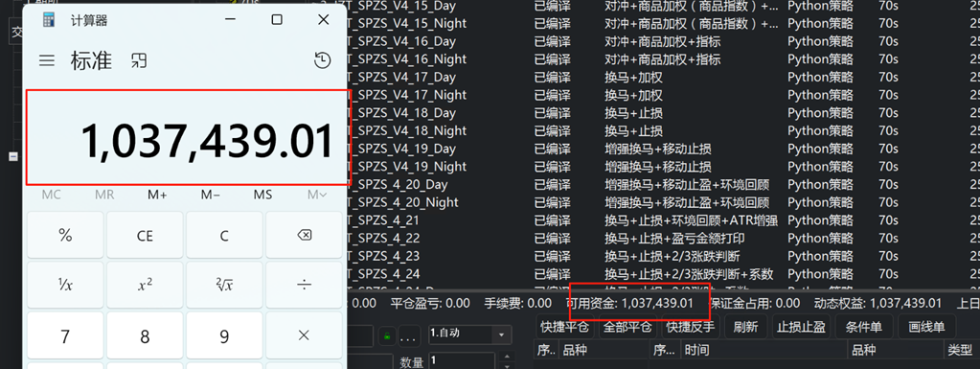The image size is (980, 369).
Task: Select the SPZS_V4_18_Night strategy row
Action: pyautogui.click(x=663, y=130)
